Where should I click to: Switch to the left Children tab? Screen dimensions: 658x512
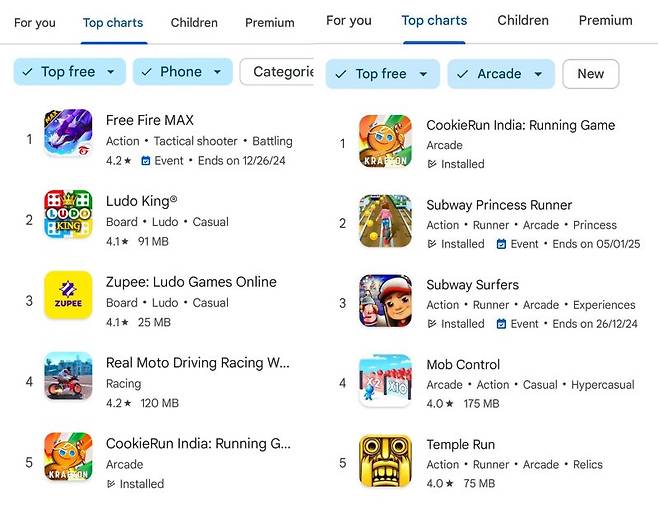click(x=194, y=22)
